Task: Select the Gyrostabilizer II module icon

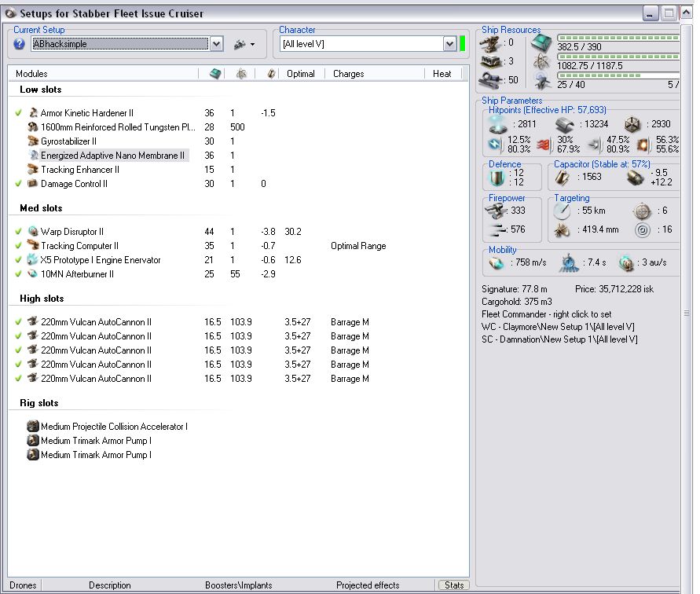Action: point(33,141)
